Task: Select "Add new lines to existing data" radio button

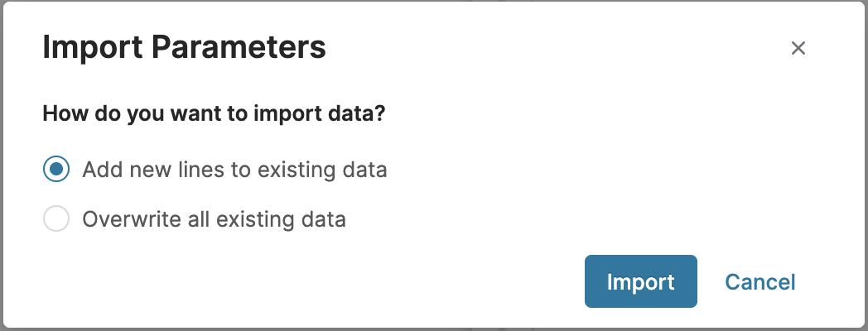Action: coord(56,170)
